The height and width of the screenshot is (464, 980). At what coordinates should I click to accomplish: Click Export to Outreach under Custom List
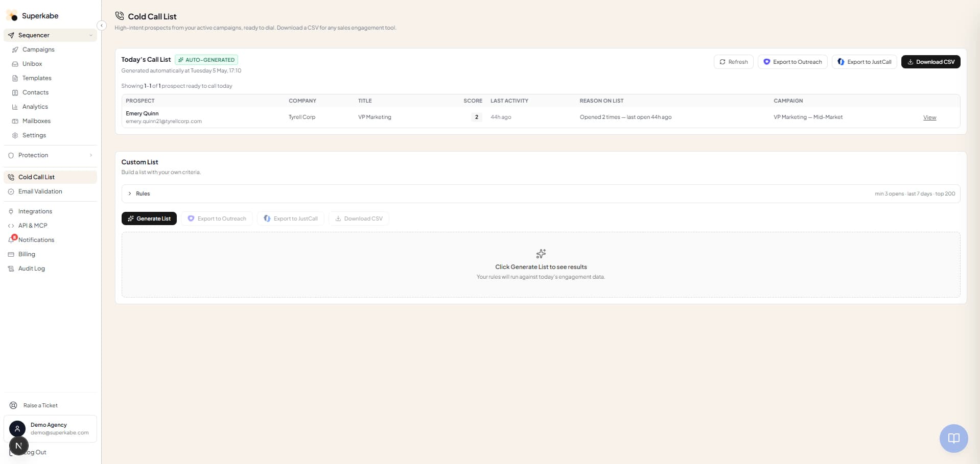click(x=217, y=218)
